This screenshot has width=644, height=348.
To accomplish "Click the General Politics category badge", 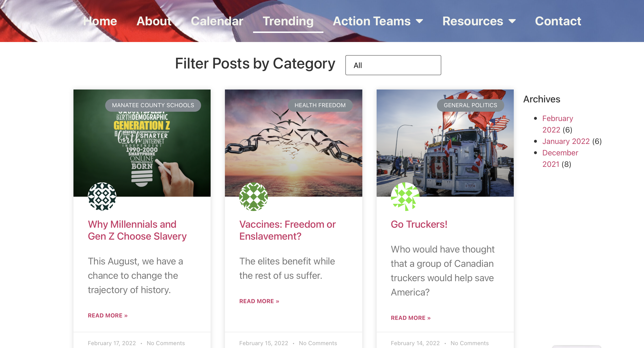I will [x=470, y=105].
